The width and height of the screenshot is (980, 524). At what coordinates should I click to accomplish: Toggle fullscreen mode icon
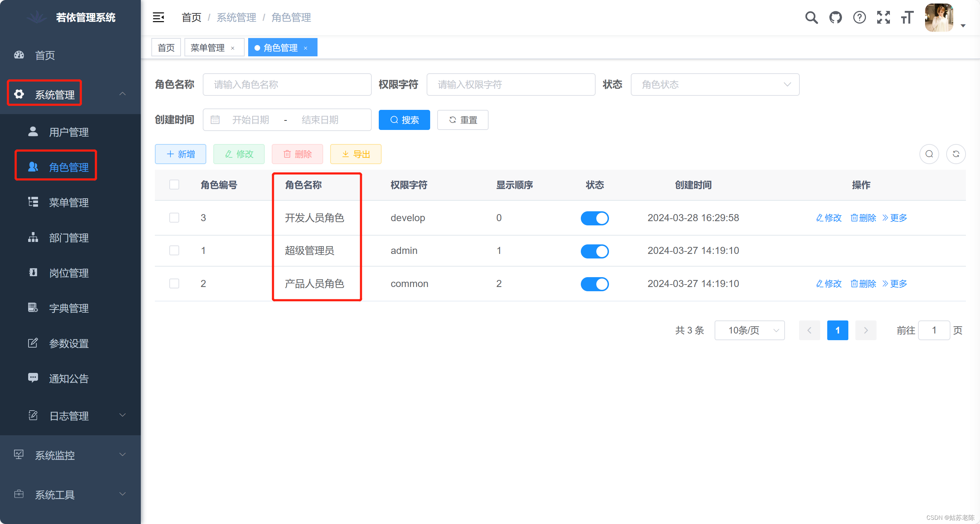[x=883, y=18]
